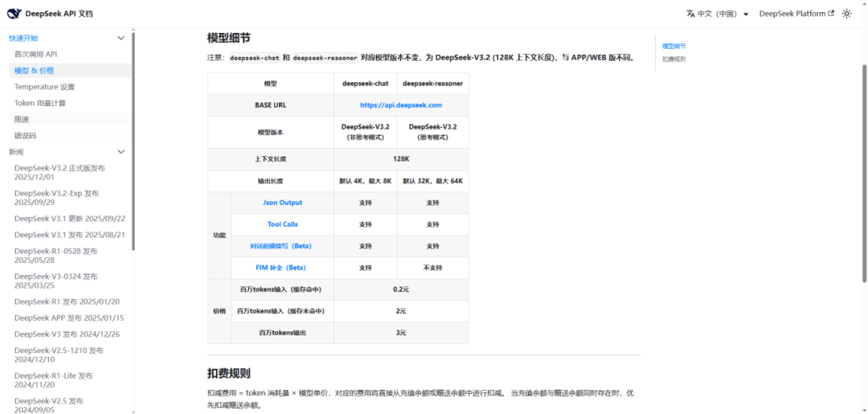Open the 错误码 sidebar item

[x=25, y=136]
